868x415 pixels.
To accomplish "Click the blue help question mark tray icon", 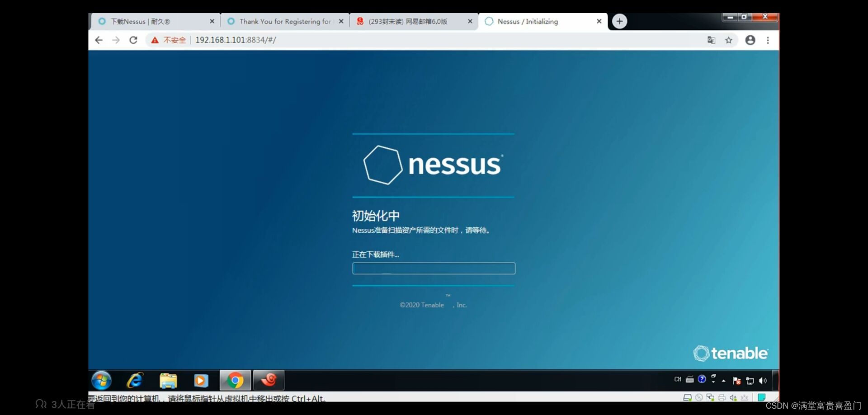I will click(702, 379).
